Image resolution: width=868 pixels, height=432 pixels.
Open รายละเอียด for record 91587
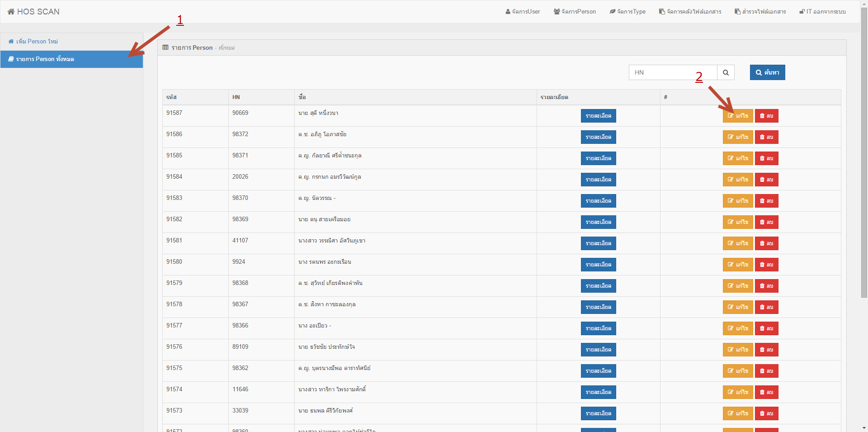click(x=598, y=116)
